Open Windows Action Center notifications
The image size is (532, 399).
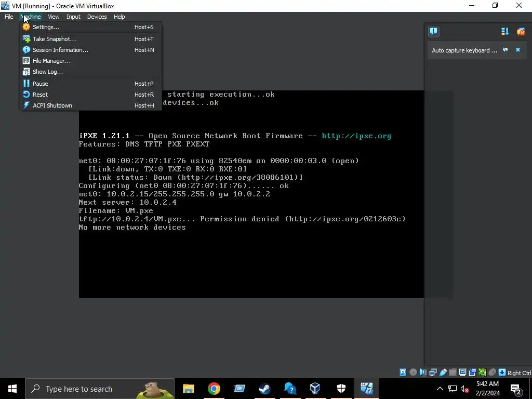click(x=516, y=389)
